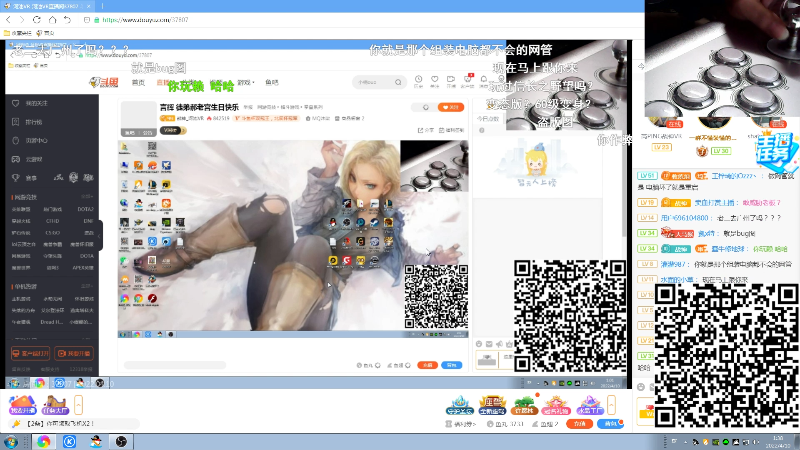The height and width of the screenshot is (450, 800).
Task: Expand the activity panel arrow beside 任务大厅
Action: (x=79, y=406)
